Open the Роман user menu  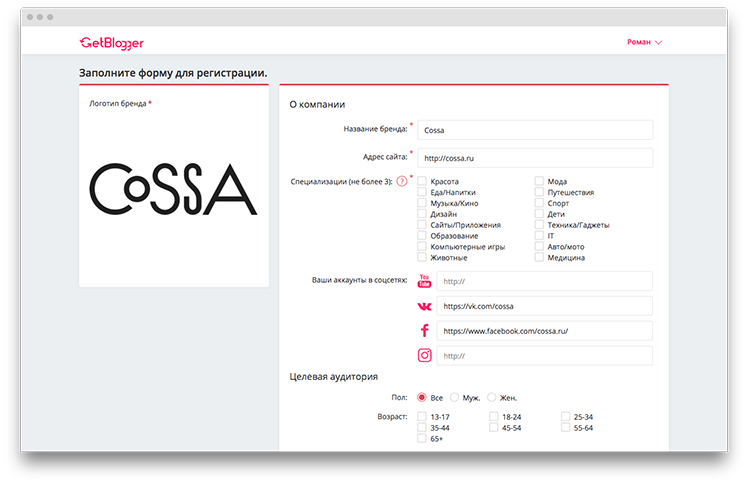pos(644,42)
